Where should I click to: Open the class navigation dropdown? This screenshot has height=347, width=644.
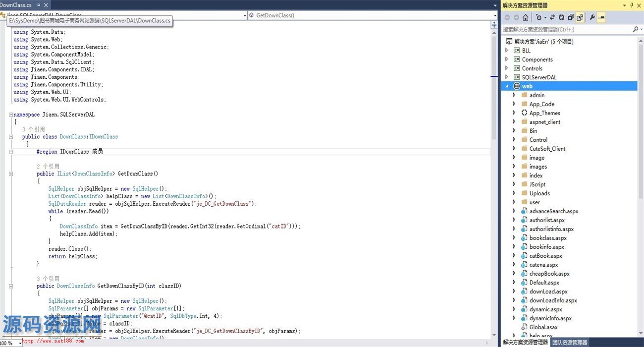pos(245,15)
